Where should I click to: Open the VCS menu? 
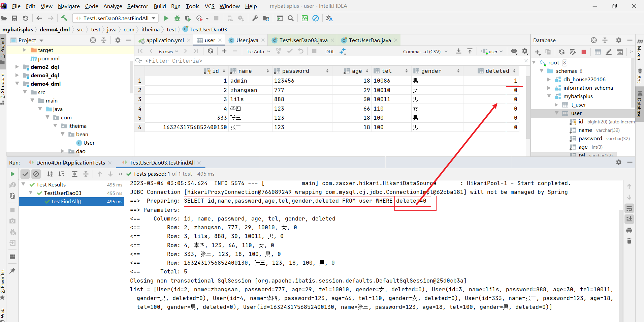click(210, 6)
